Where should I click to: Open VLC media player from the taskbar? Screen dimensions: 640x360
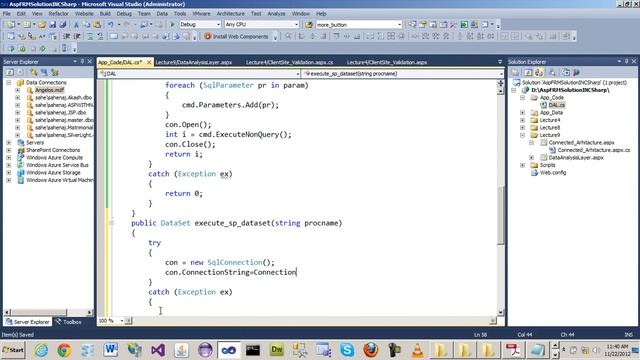click(417, 350)
